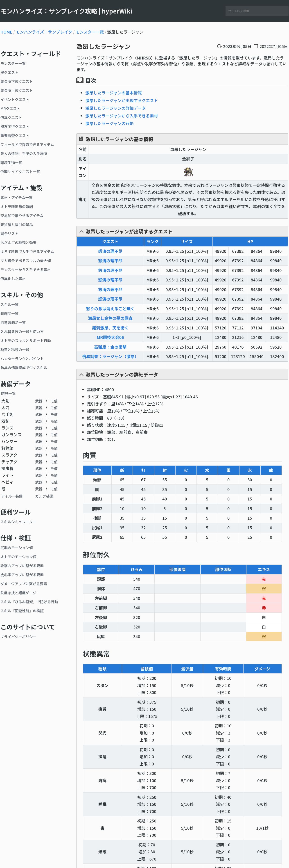
Task: Open sidebar 里クエスト link
Action: 9,72
